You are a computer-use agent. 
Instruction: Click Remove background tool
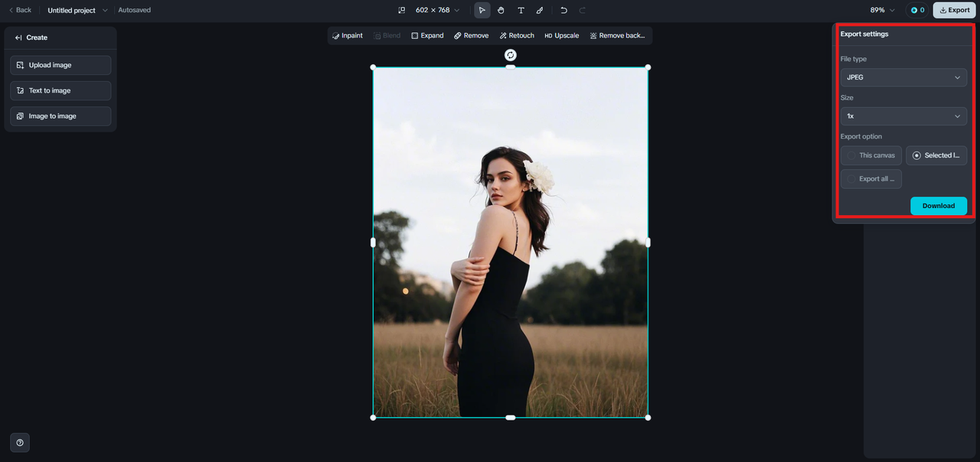(617, 35)
